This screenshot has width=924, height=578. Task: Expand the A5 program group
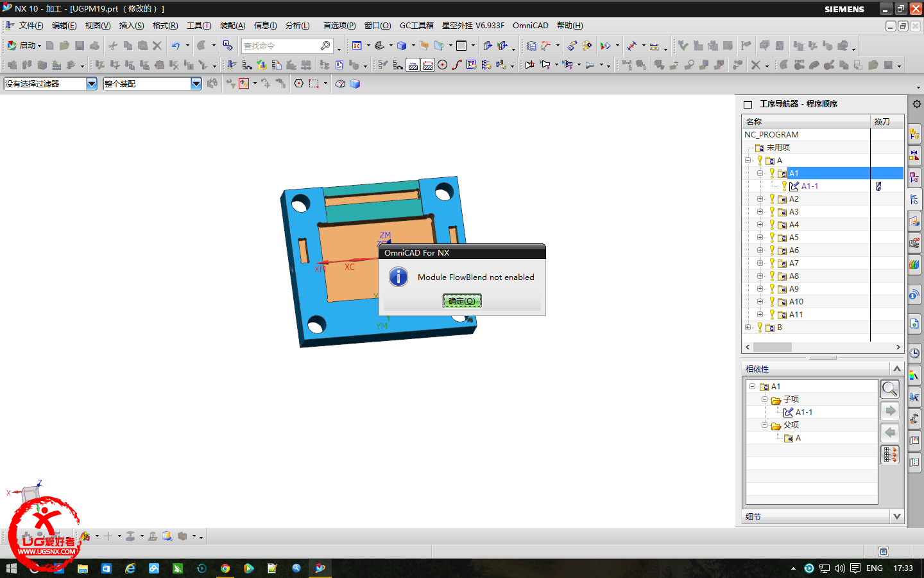(x=760, y=238)
